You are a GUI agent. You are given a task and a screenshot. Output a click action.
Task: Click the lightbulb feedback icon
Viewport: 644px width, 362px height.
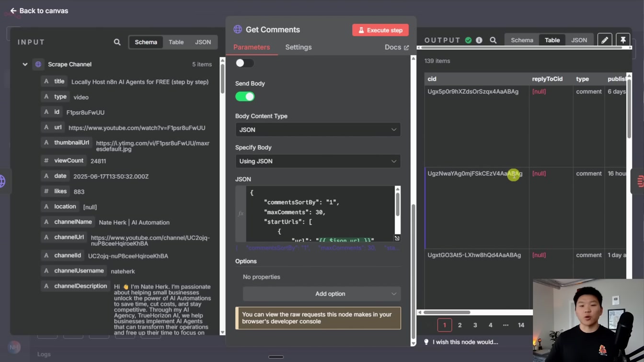tap(426, 342)
